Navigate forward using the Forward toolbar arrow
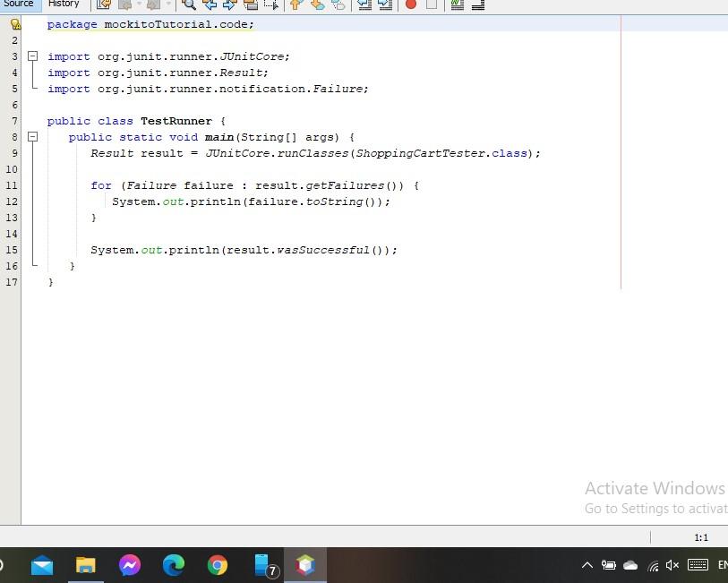The width and height of the screenshot is (728, 583). coord(153,5)
